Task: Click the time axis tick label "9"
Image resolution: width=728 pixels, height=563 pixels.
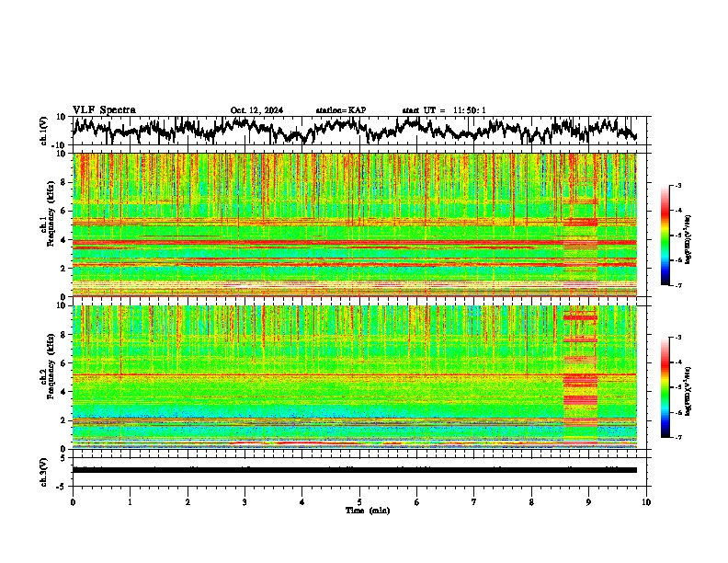Action: [588, 502]
